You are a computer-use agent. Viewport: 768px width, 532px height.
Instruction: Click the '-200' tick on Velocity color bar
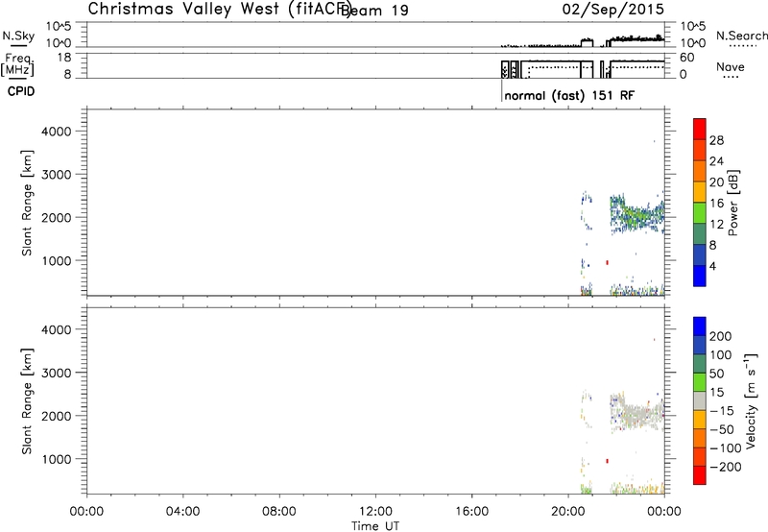(725, 467)
